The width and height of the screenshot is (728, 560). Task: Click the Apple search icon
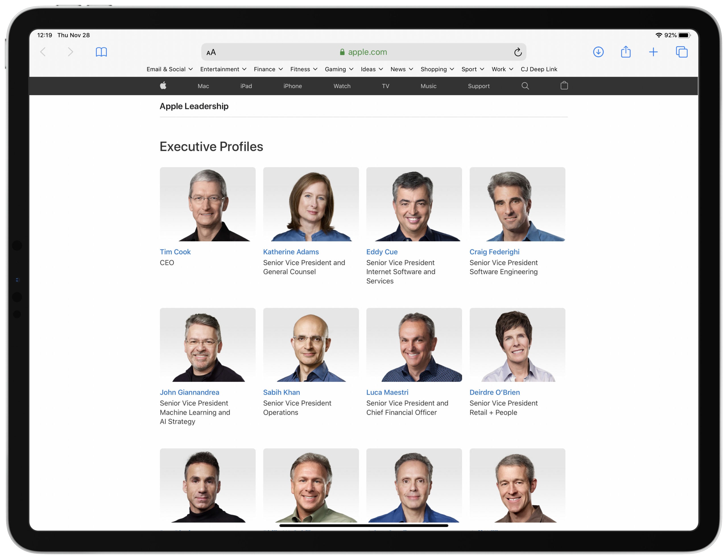coord(525,86)
